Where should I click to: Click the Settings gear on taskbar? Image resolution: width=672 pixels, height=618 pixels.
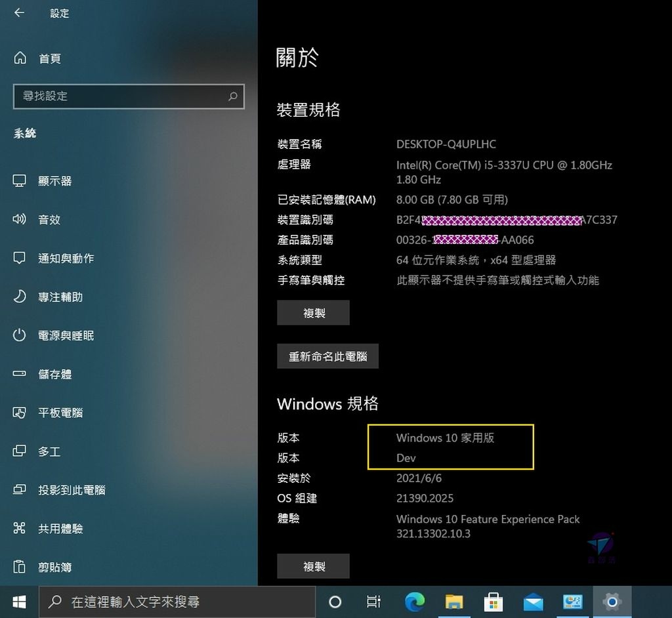[612, 602]
